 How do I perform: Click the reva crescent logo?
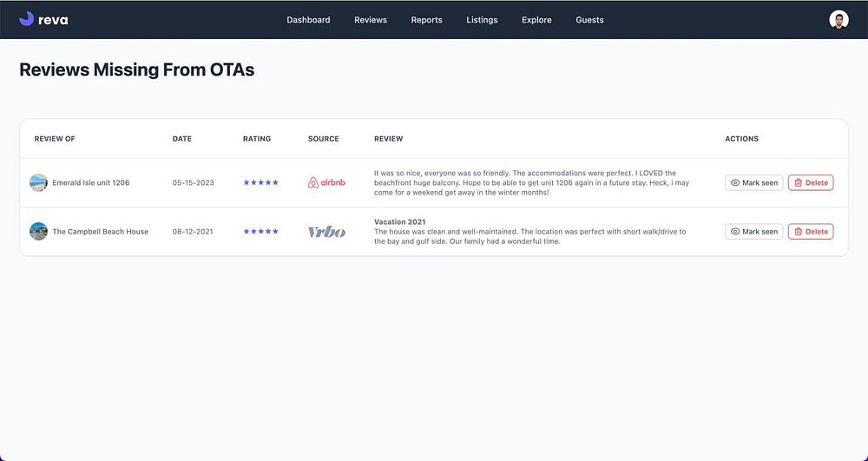click(27, 19)
